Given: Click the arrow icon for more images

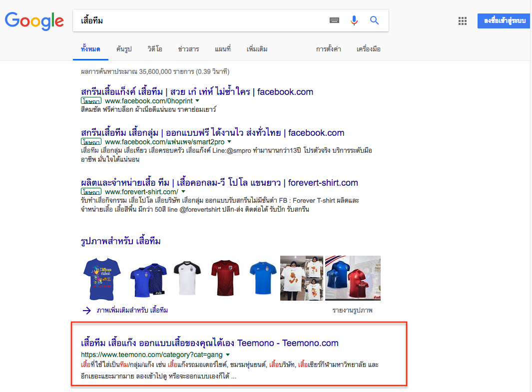Looking at the screenshot, I should click(87, 310).
